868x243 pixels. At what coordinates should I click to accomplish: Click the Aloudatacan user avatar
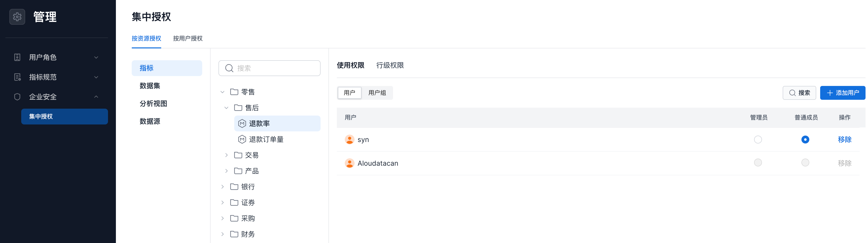(x=349, y=163)
